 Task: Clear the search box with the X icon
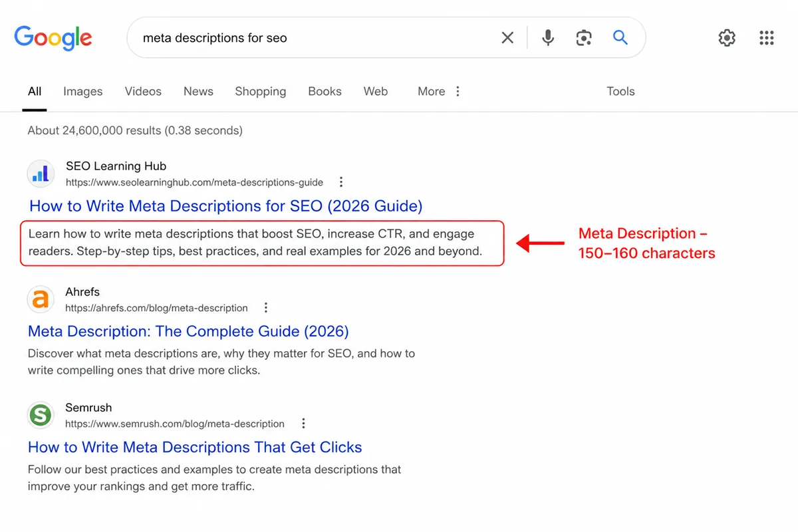click(507, 38)
